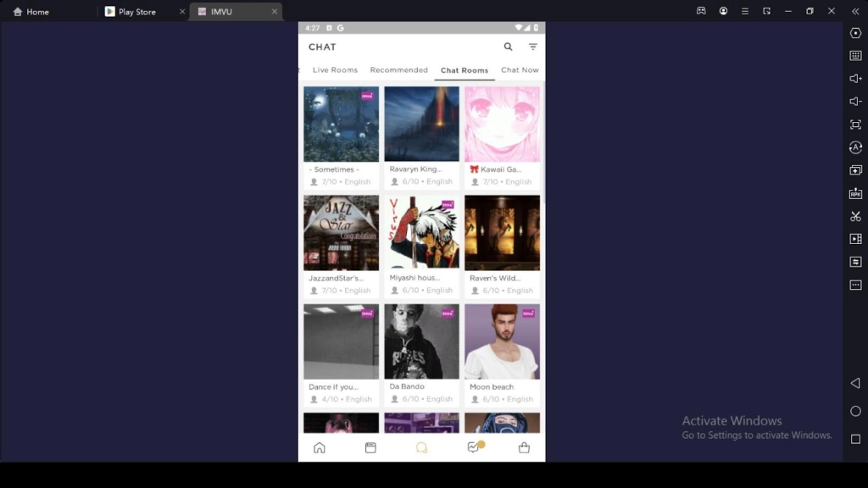Viewport: 868px width, 488px height.
Task: Open the chat room filter options
Action: 532,47
